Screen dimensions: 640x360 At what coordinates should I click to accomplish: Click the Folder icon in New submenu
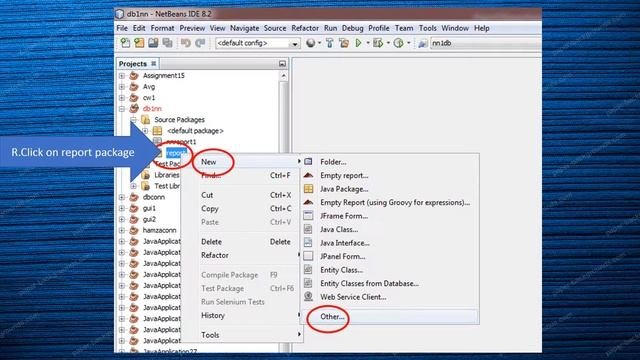click(308, 162)
